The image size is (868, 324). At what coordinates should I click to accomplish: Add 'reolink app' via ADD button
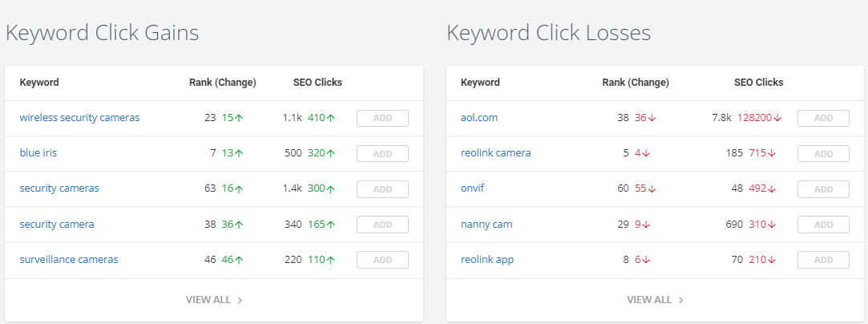coord(823,260)
